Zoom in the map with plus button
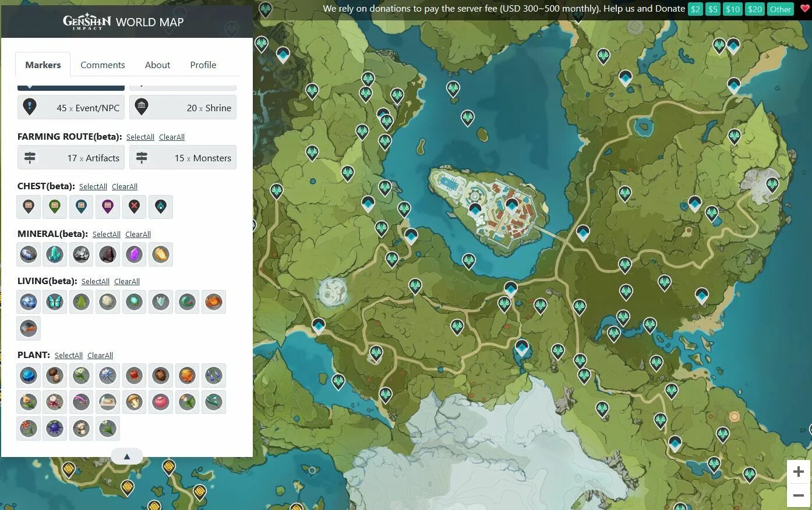 pyautogui.click(x=799, y=472)
